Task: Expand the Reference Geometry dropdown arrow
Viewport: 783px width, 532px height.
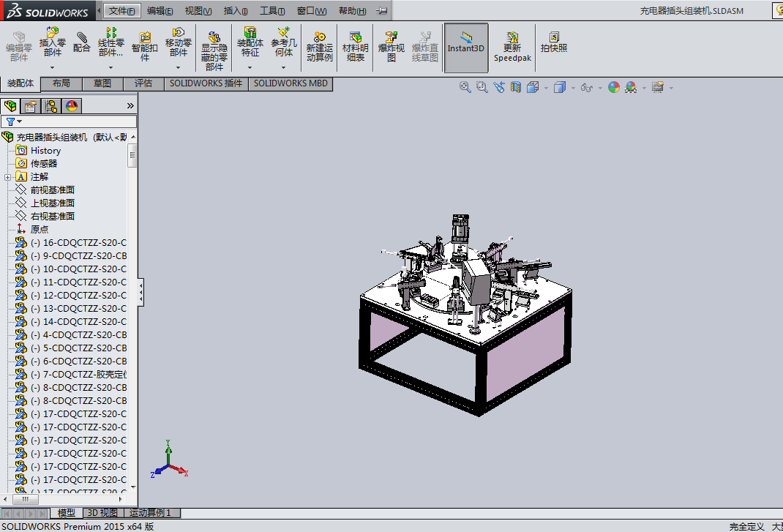Action: (284, 67)
